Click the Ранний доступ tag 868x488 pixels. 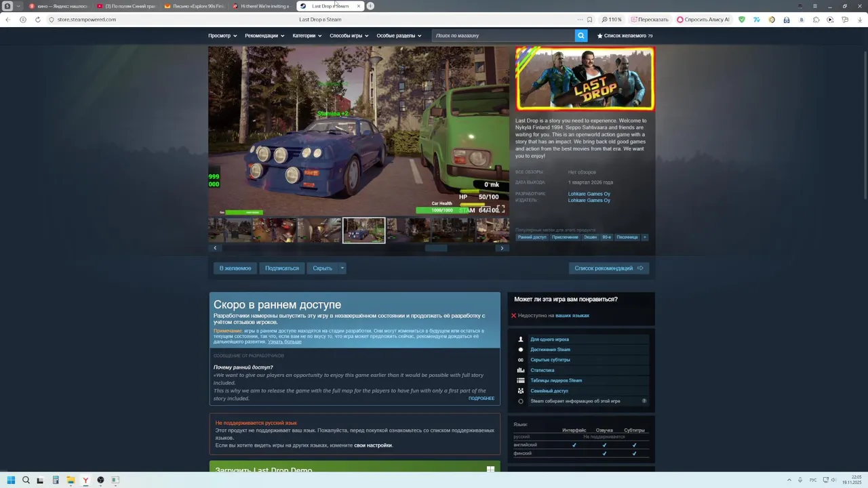click(x=532, y=237)
